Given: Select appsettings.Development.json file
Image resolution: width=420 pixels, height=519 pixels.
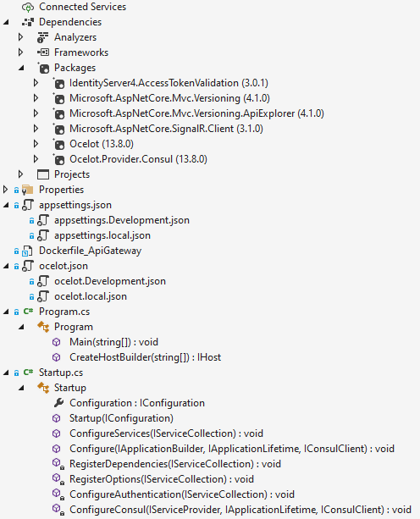Looking at the screenshot, I should click(x=122, y=220).
